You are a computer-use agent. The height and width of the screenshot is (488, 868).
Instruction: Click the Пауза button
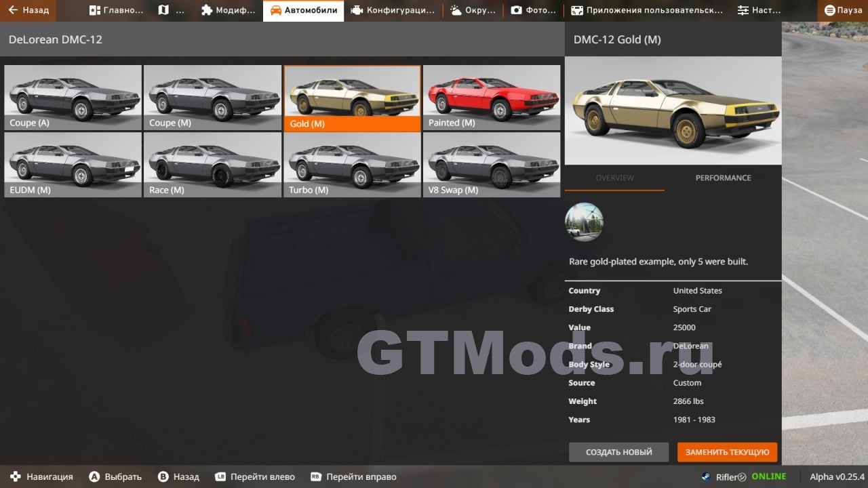843,10
